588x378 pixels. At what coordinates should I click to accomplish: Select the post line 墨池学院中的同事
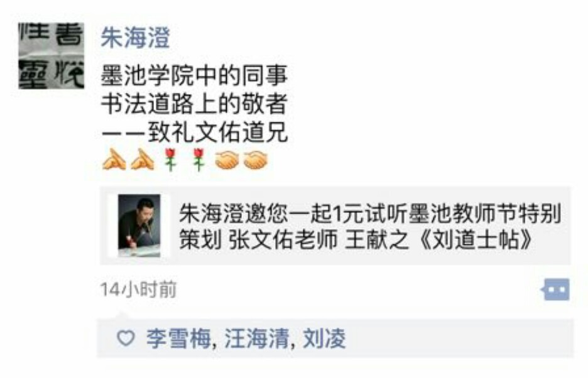point(194,75)
